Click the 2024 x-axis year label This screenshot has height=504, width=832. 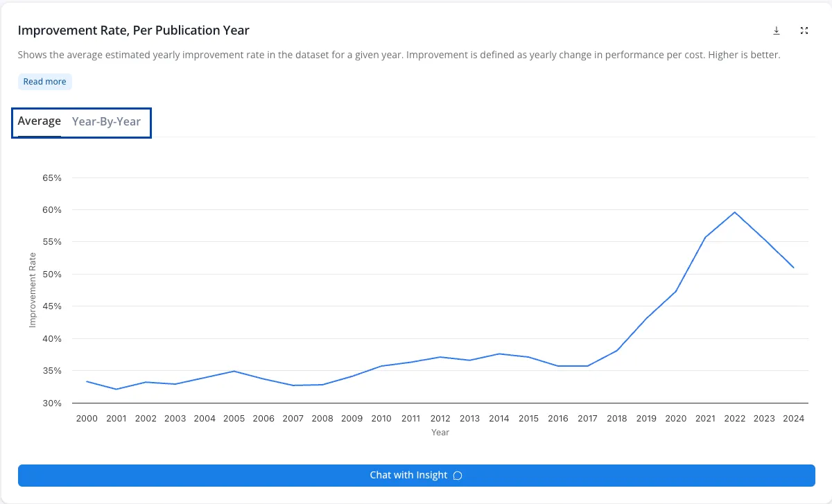793,419
